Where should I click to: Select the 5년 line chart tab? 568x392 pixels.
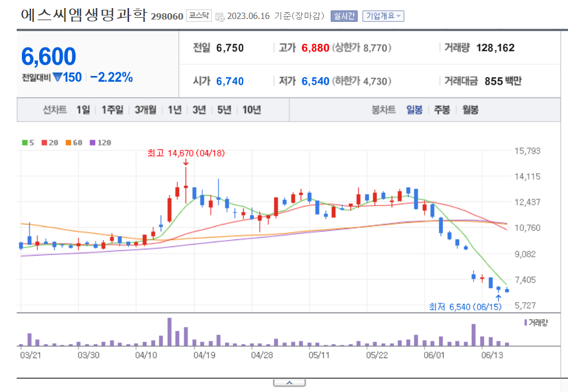[224, 110]
